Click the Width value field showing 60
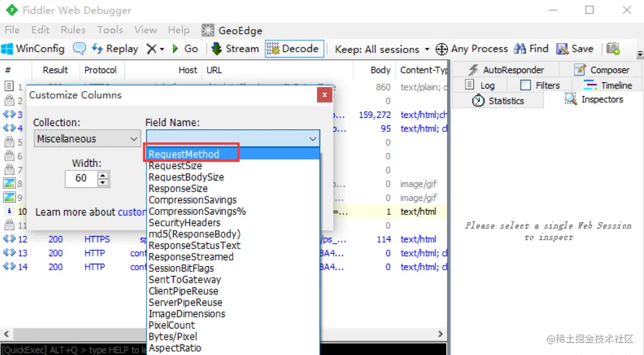The image size is (644, 355). (x=81, y=179)
